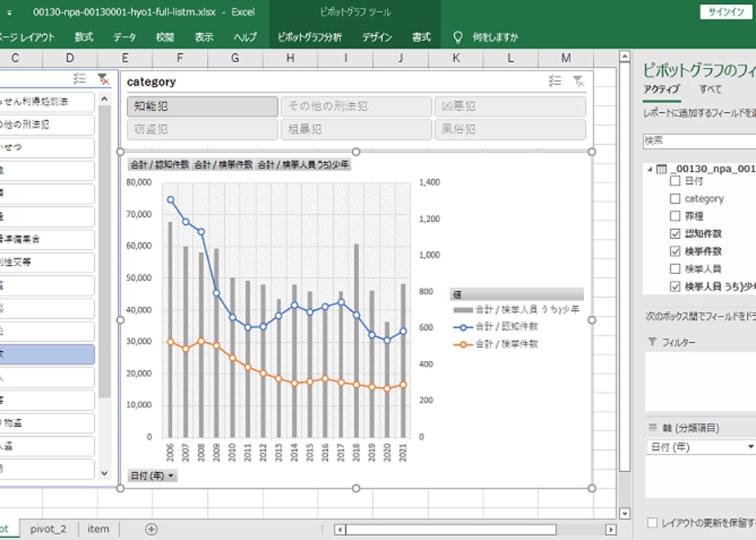Click the 2018 gray bar in chart
Image resolution: width=756 pixels, height=540 pixels.
(x=356, y=340)
